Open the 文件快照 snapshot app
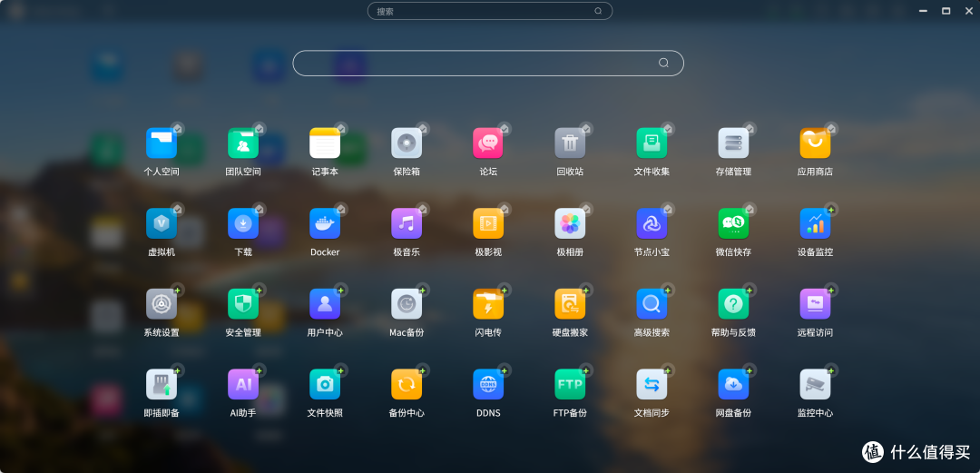 tap(325, 384)
